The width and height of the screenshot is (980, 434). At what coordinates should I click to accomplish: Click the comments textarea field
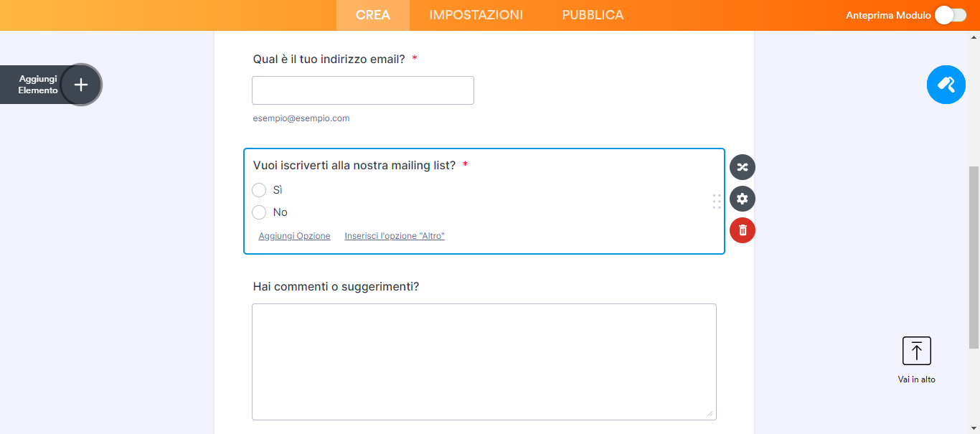click(x=484, y=362)
